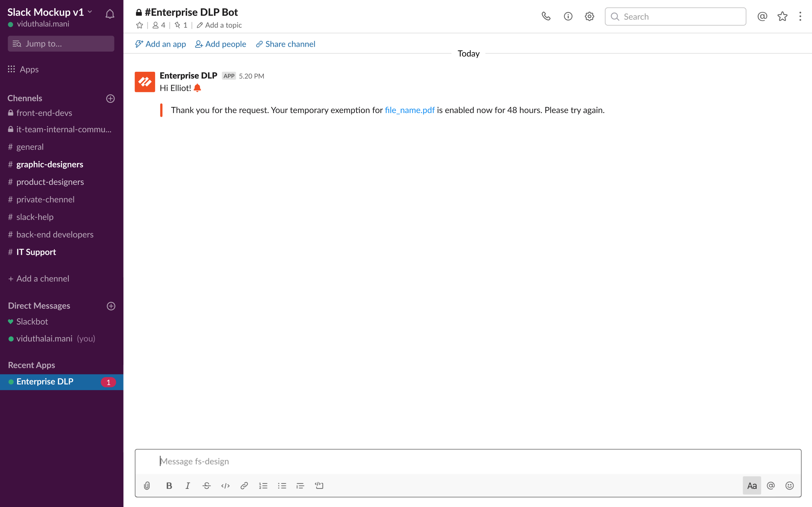Apply strikethrough formatting
This screenshot has height=507, width=812.
click(206, 485)
